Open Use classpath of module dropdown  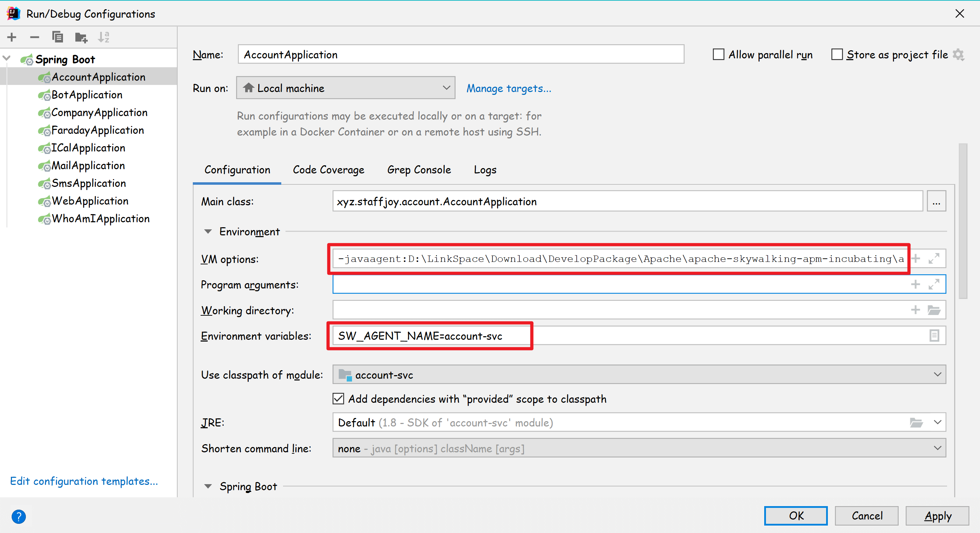(639, 375)
